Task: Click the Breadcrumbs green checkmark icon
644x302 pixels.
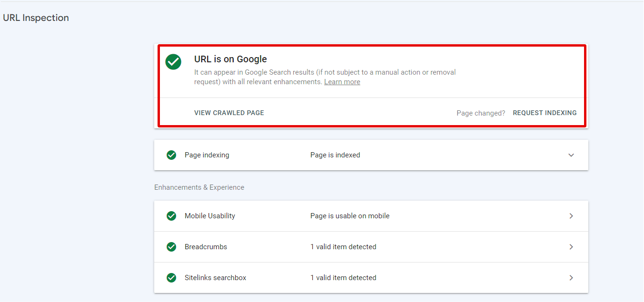Action: [x=171, y=247]
